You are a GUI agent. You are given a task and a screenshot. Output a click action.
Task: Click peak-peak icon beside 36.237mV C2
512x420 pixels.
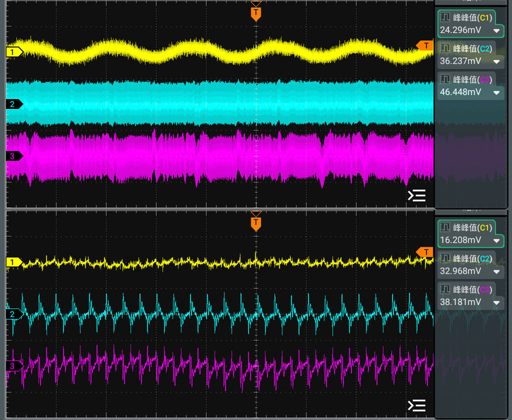445,48
